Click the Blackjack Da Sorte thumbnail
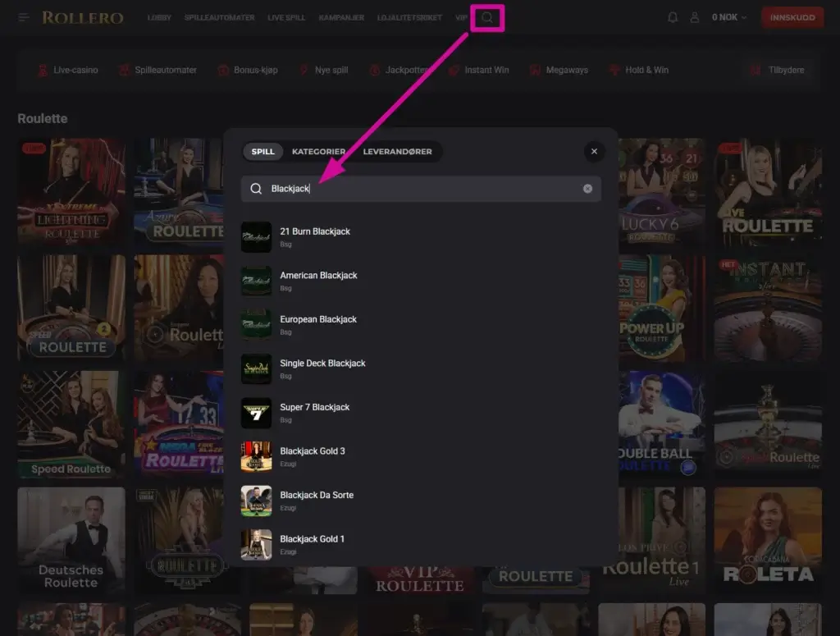The width and height of the screenshot is (840, 636). (256, 501)
